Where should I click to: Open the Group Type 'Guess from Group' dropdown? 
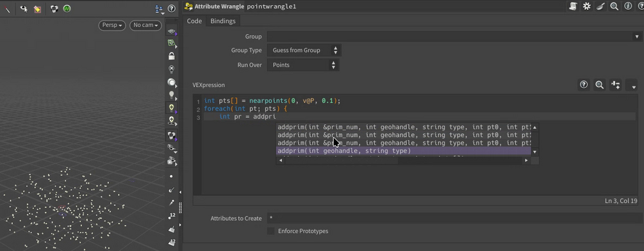tap(304, 51)
